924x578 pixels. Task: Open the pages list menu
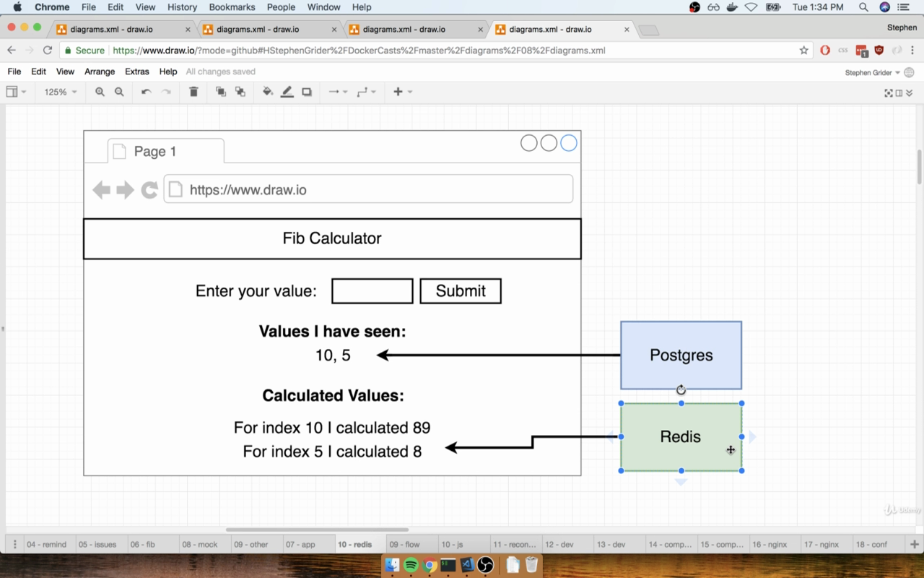pyautogui.click(x=14, y=544)
